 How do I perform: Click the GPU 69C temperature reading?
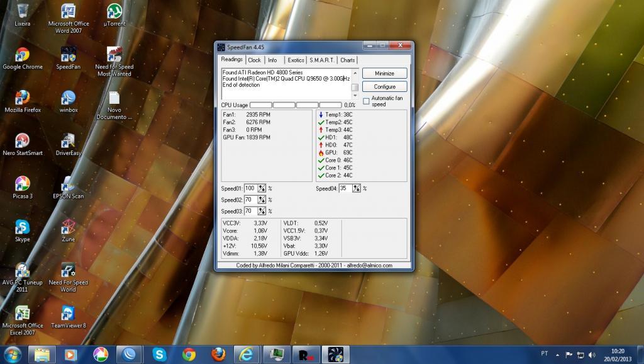pyautogui.click(x=336, y=152)
